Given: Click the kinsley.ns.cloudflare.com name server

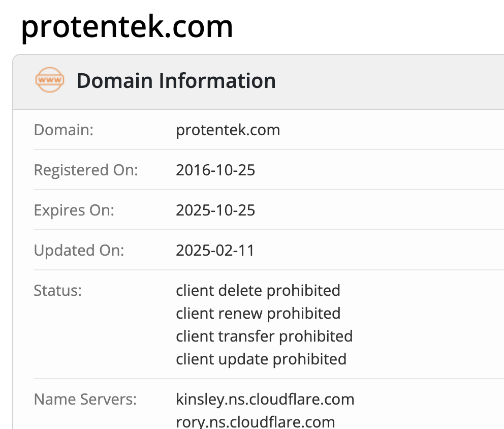Looking at the screenshot, I should click(265, 399).
